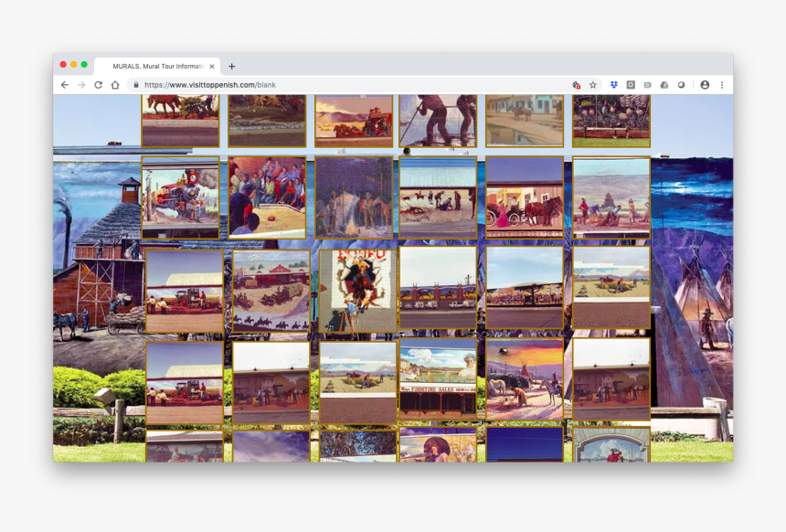Screen dimensions: 786x532
Task: Open the Google Drive extension
Action: (x=664, y=85)
